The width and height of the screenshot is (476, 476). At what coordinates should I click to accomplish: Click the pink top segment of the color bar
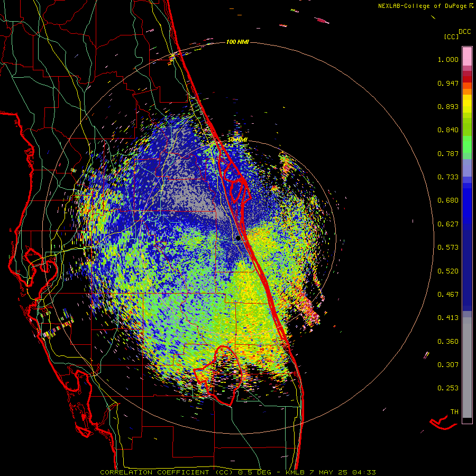tap(467, 57)
